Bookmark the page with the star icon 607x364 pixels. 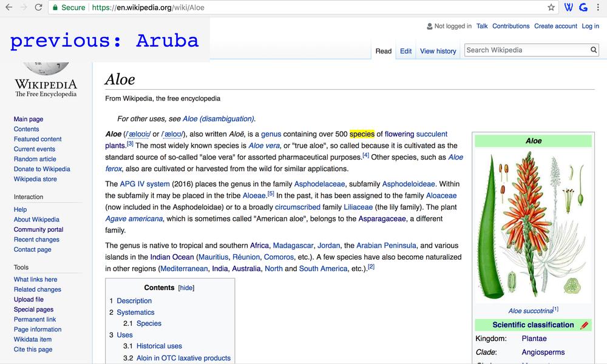point(551,7)
